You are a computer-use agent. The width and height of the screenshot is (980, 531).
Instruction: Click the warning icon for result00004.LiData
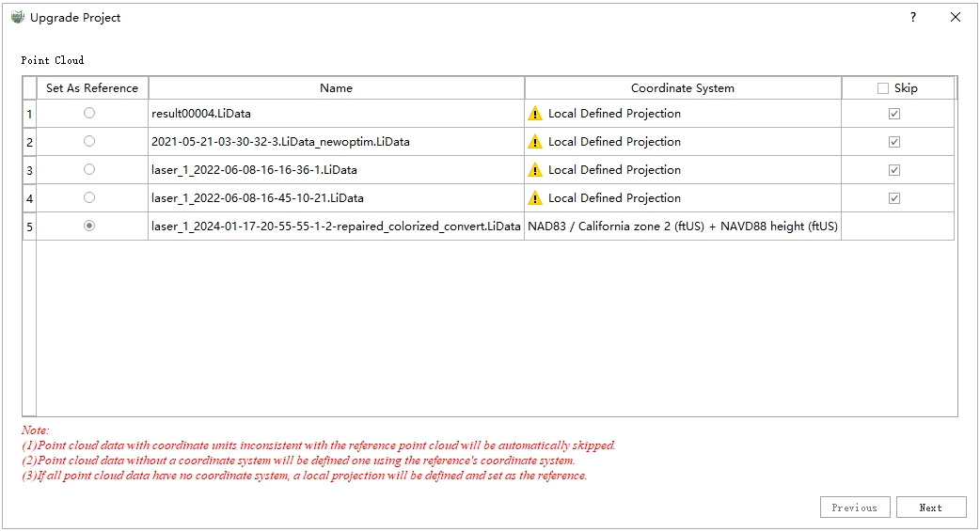click(535, 114)
